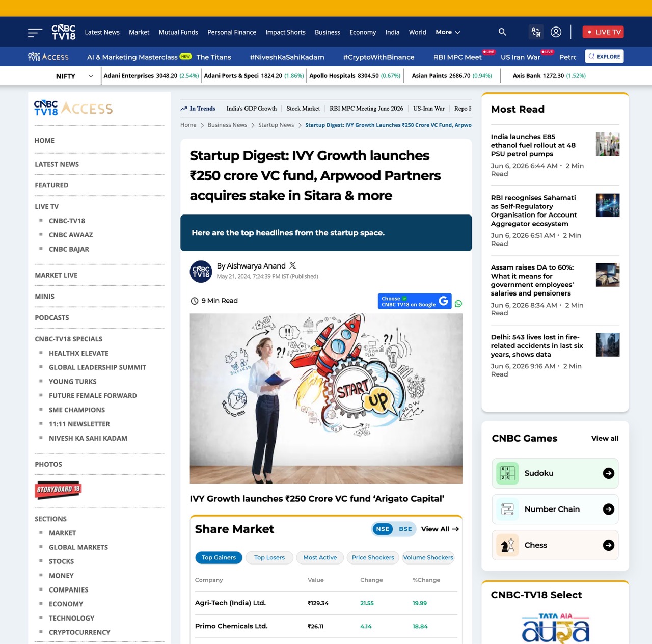
Task: Click the CNBC TV18 Access sidebar logo
Action: [73, 108]
